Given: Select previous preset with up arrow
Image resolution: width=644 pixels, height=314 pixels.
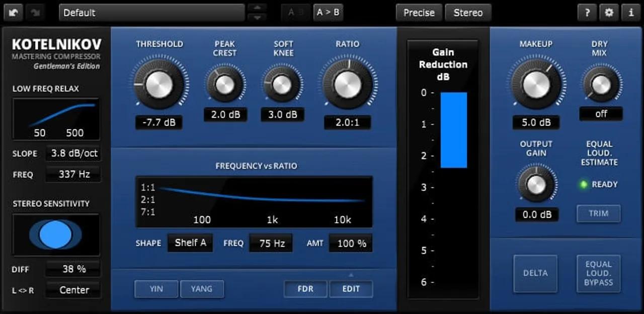Looking at the screenshot, I should (257, 8).
